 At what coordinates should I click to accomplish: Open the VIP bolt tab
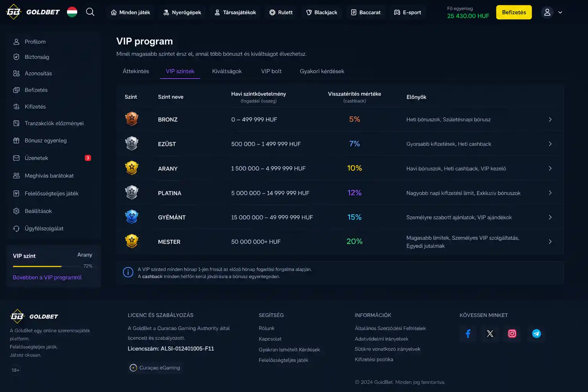pos(271,71)
